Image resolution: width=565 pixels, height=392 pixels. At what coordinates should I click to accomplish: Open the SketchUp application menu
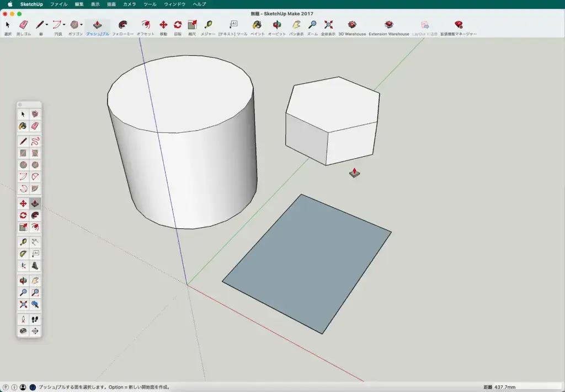[x=31, y=4]
